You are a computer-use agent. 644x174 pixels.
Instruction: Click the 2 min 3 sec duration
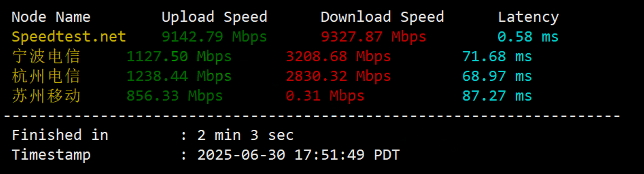click(245, 135)
